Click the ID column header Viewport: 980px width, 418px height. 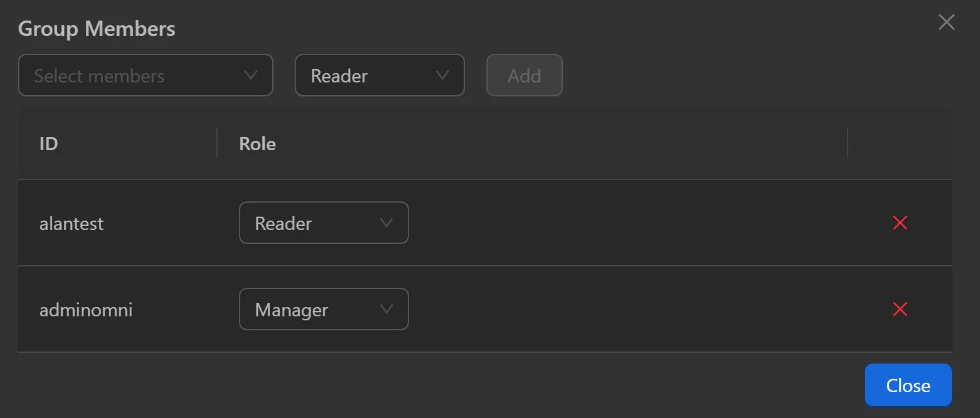click(x=49, y=144)
